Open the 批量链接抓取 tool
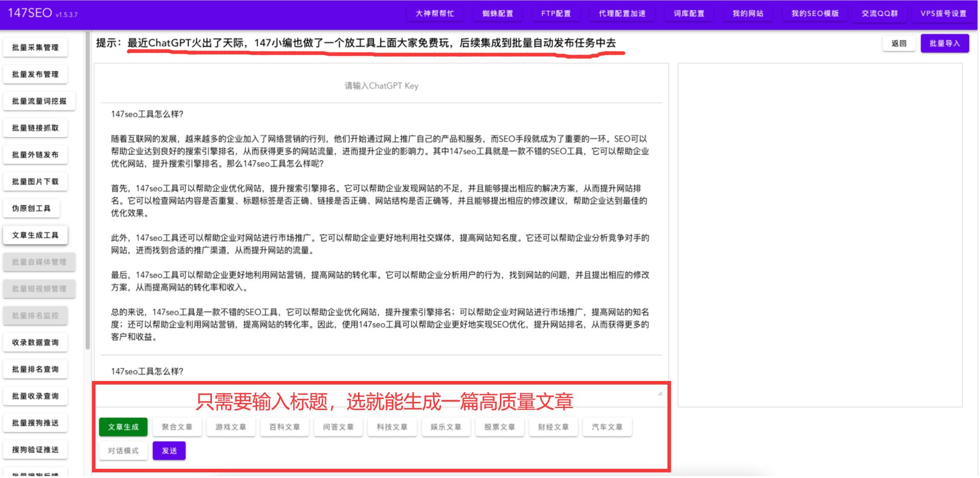Image resolution: width=980 pixels, height=478 pixels. point(36,127)
